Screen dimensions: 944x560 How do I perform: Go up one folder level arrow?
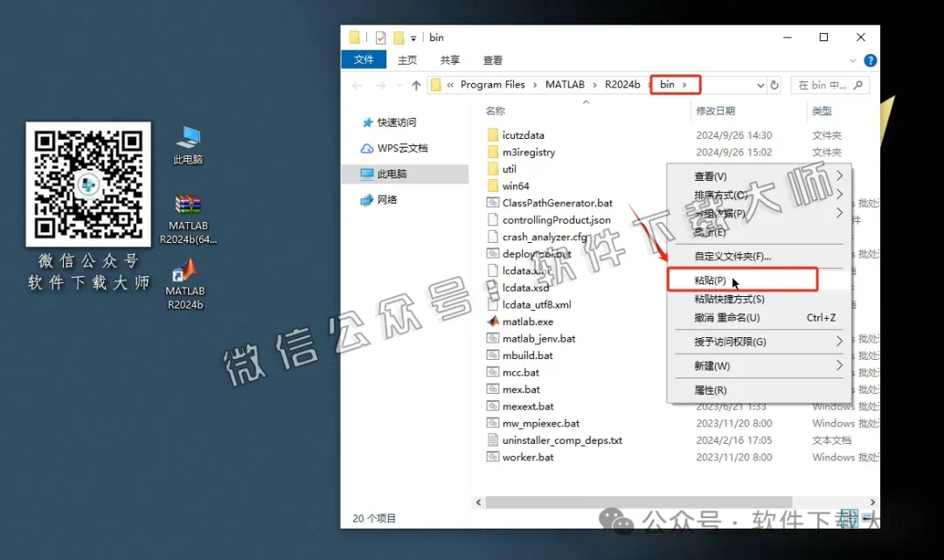coord(416,86)
